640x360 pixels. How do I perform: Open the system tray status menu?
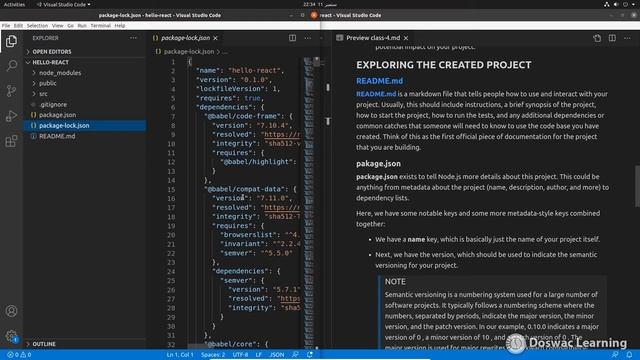(x=621, y=4)
